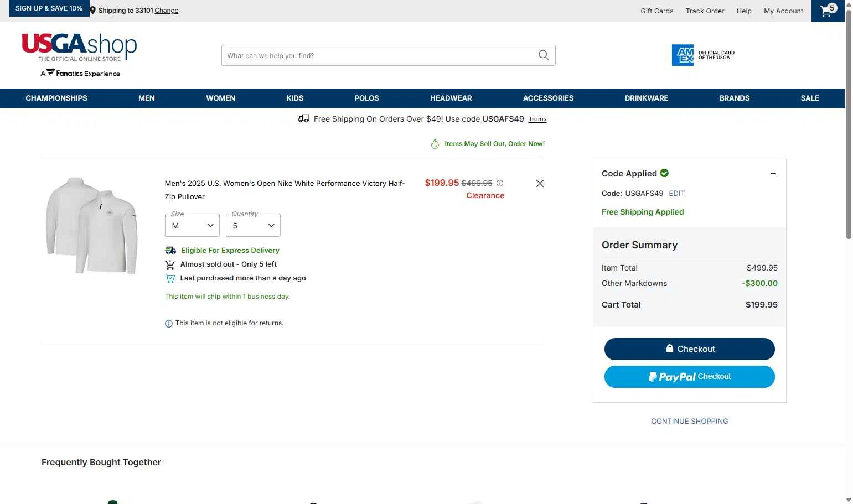Click the American Express official card logo
The height and width of the screenshot is (504, 853).
coord(703,55)
